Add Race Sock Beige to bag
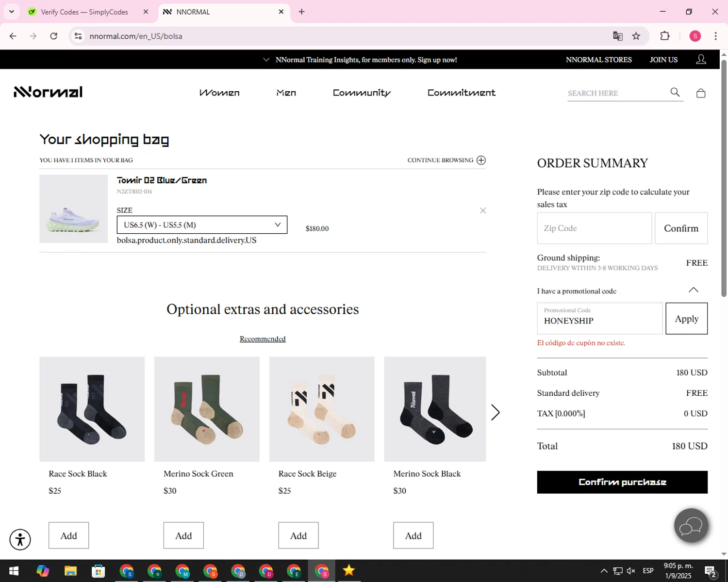The height and width of the screenshot is (582, 728). coord(298,535)
